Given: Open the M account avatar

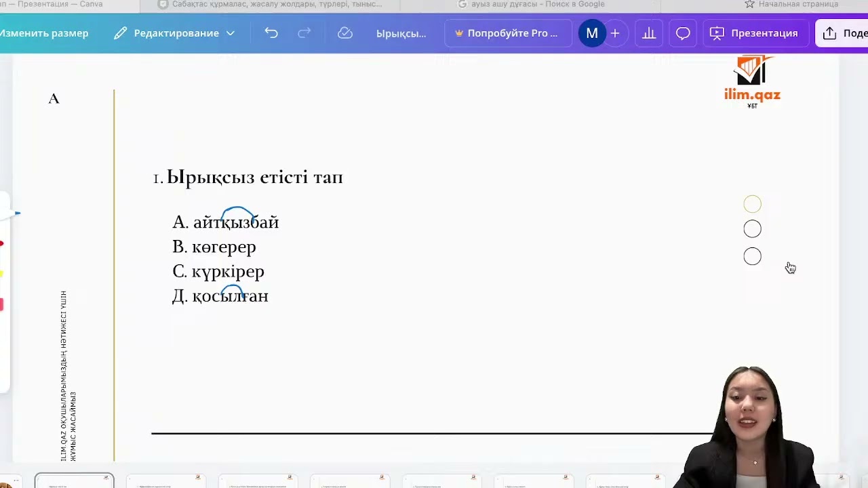Looking at the screenshot, I should tap(592, 33).
